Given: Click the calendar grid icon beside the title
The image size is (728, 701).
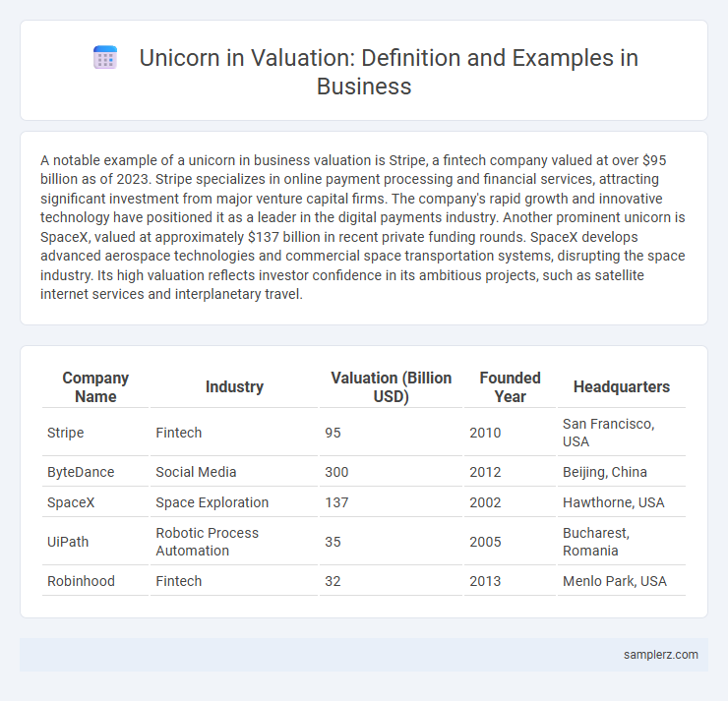Looking at the screenshot, I should click(x=105, y=58).
